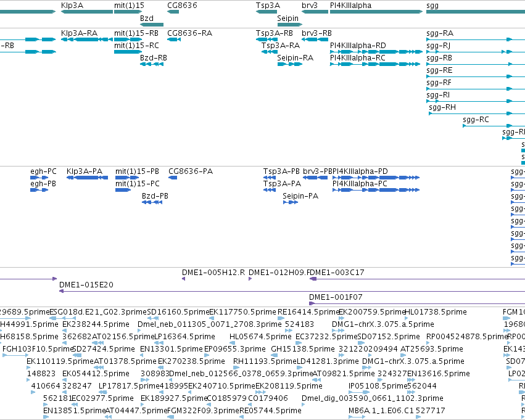Click the PI4KIIIalpha-RC transcript label
The width and height of the screenshot is (525, 420).
(358, 58)
